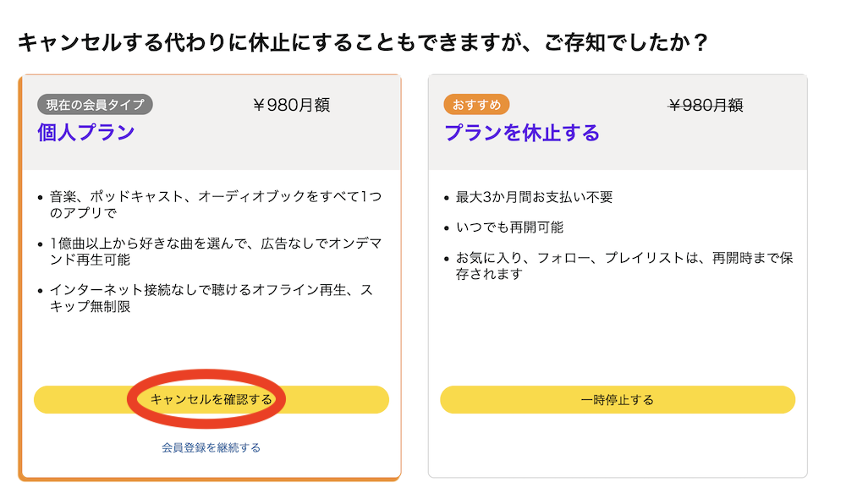Screen dimensions: 846x504
Task: Select the 個人プラン heading
Action: pos(85,133)
